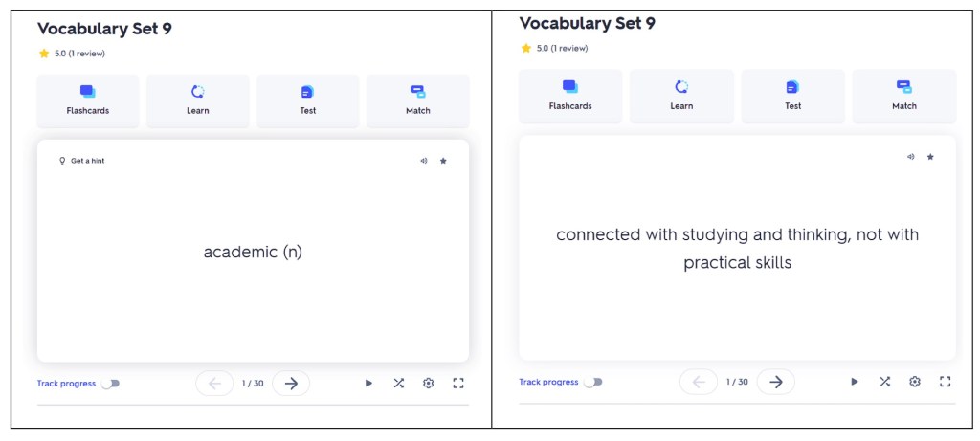Shuffle the cards under the 'academic (n)' flashcard

(398, 384)
